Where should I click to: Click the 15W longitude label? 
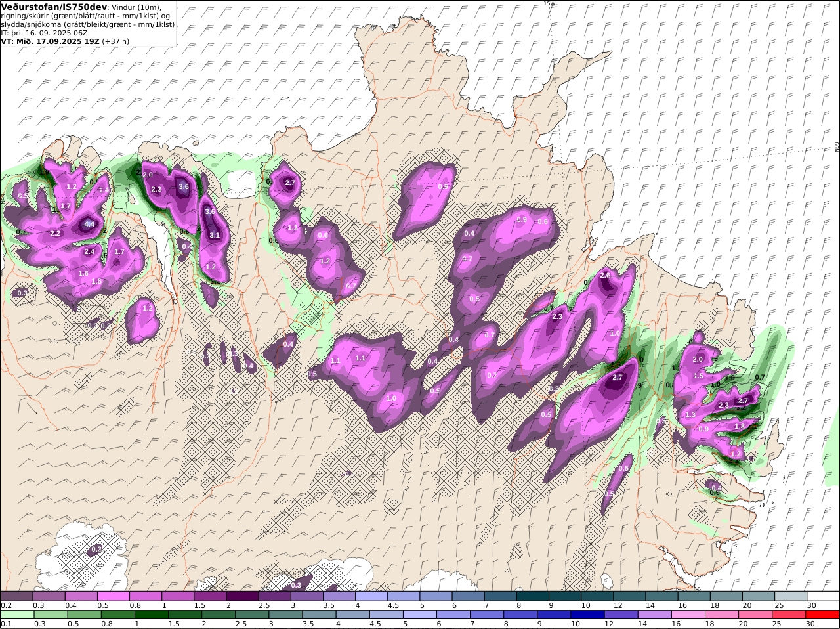549,3
